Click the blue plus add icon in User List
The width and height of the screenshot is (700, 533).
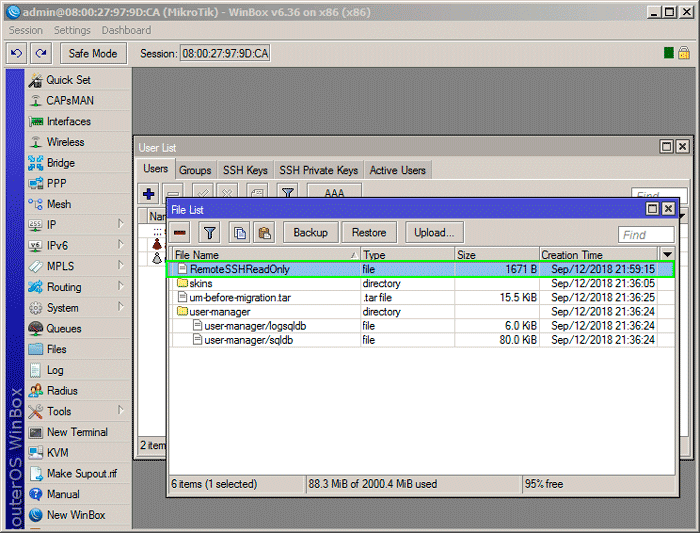click(149, 194)
